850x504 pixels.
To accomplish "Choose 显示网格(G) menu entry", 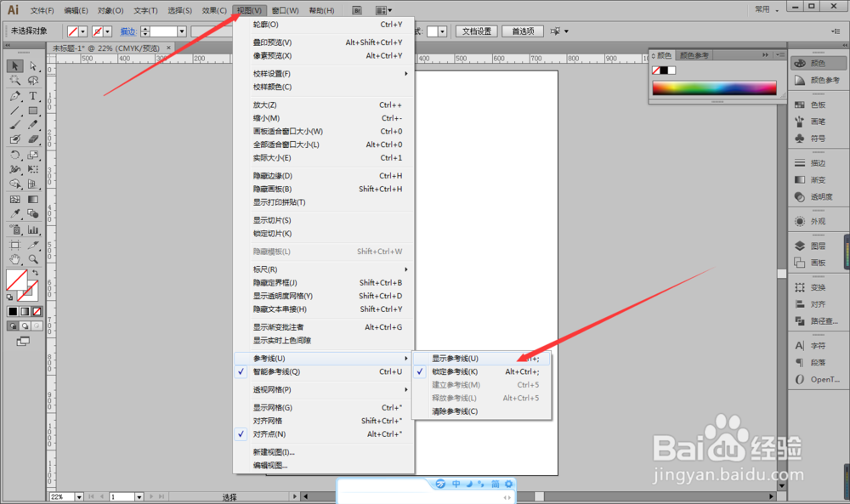I will coord(324,408).
